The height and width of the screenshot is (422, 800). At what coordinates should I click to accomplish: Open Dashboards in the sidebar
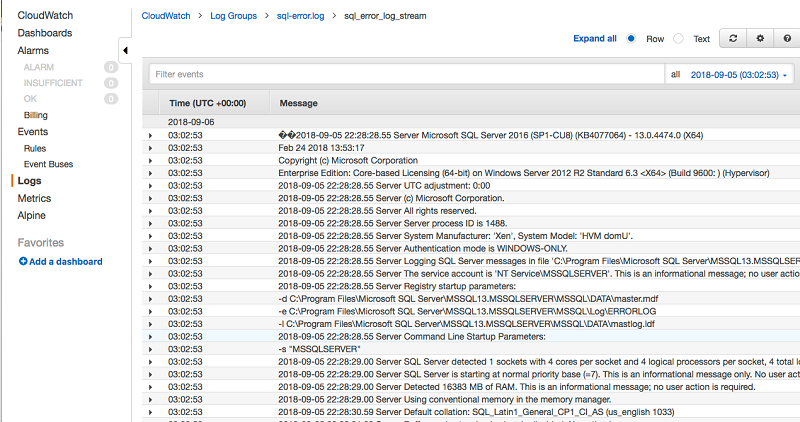coord(45,33)
